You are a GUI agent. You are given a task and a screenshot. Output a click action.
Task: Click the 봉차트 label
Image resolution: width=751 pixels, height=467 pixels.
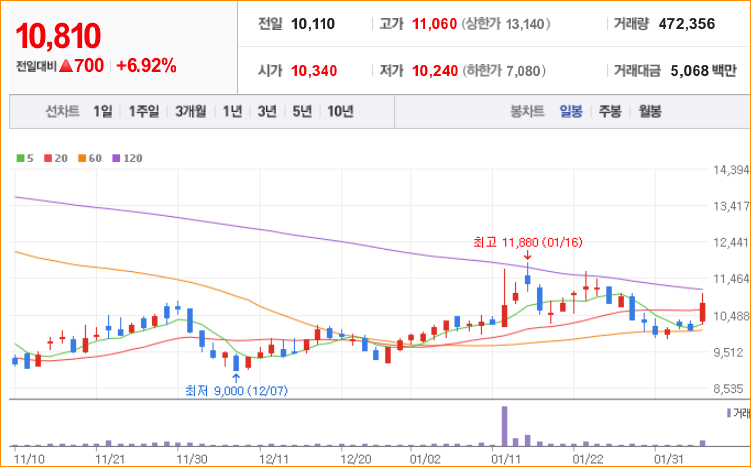(527, 112)
